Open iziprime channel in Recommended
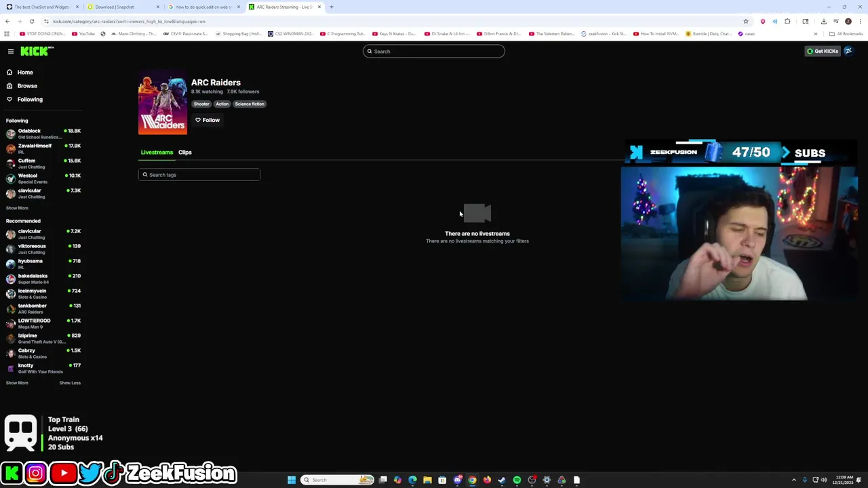This screenshot has height=488, width=868. tap(43, 338)
